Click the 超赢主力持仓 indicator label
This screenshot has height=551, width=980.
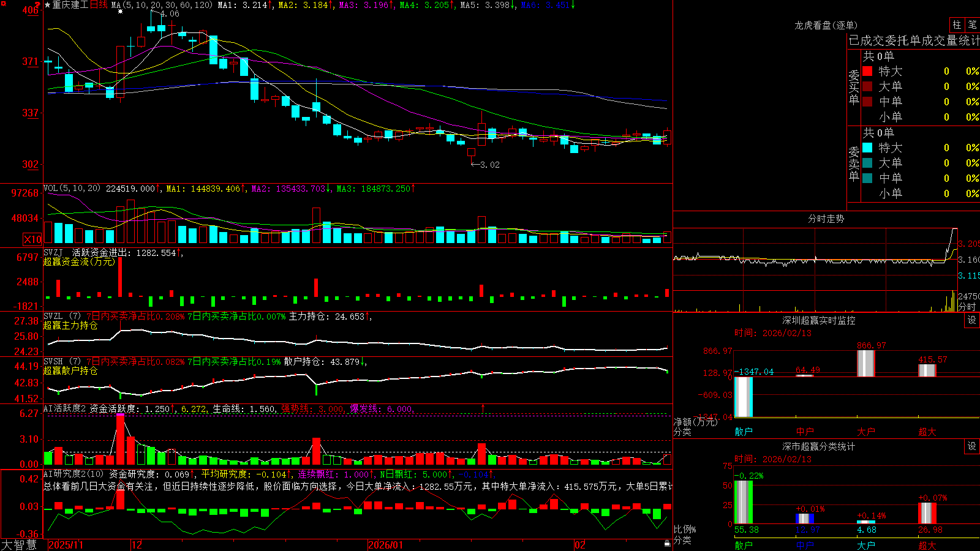(70, 325)
